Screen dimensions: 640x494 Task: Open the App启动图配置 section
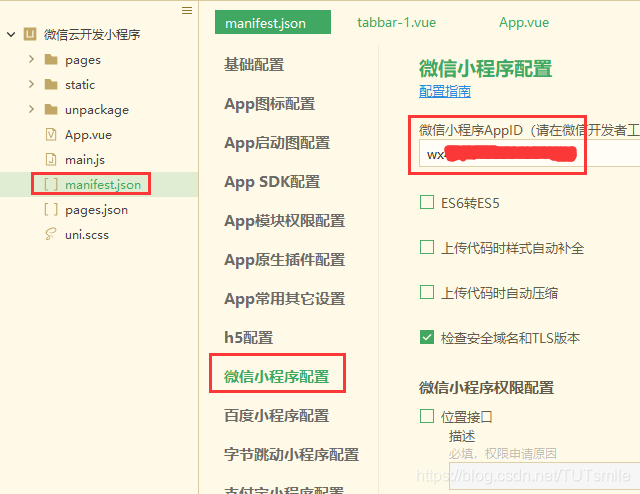click(x=277, y=143)
